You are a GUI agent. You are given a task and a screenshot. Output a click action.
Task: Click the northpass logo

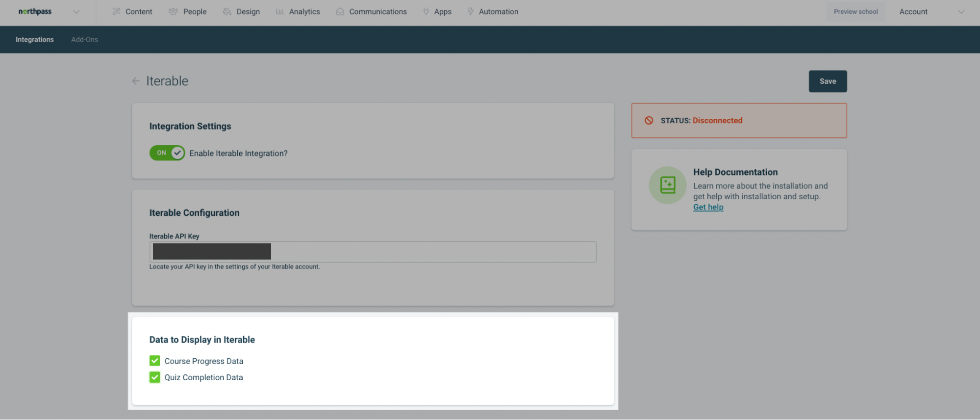point(35,12)
